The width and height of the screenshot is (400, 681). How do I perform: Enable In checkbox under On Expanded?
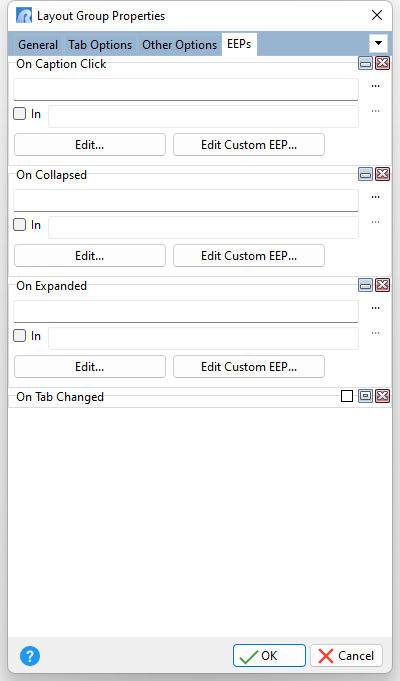pos(20,336)
